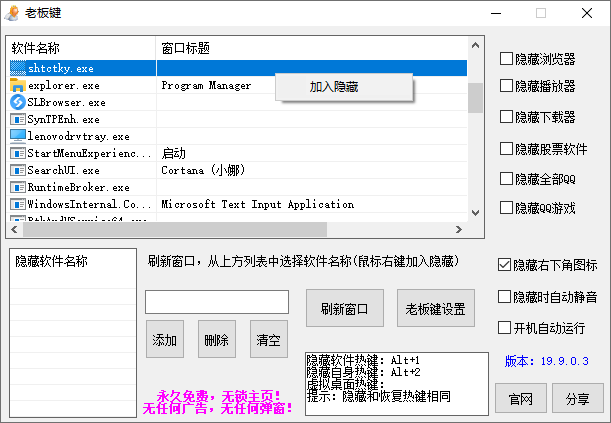Click the SearchUI.exe row icon
Screen dimensions: 611x423
pyautogui.click(x=17, y=170)
